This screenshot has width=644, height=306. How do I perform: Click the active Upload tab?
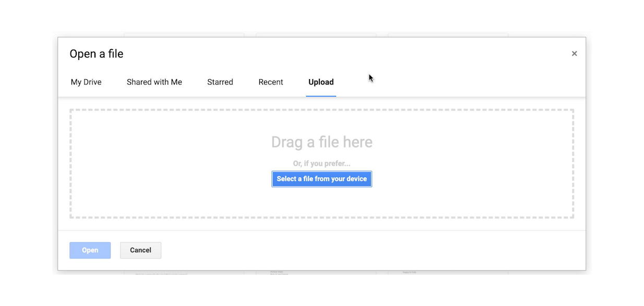tap(320, 82)
